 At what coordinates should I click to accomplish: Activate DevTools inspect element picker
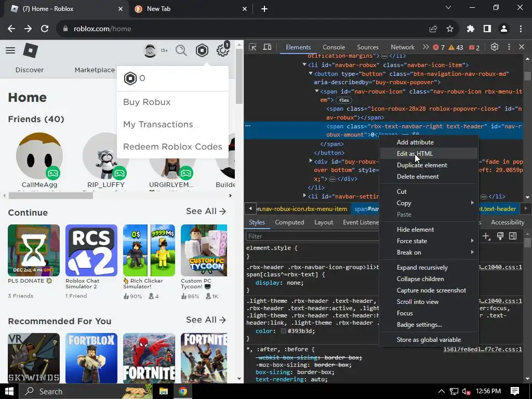point(252,47)
